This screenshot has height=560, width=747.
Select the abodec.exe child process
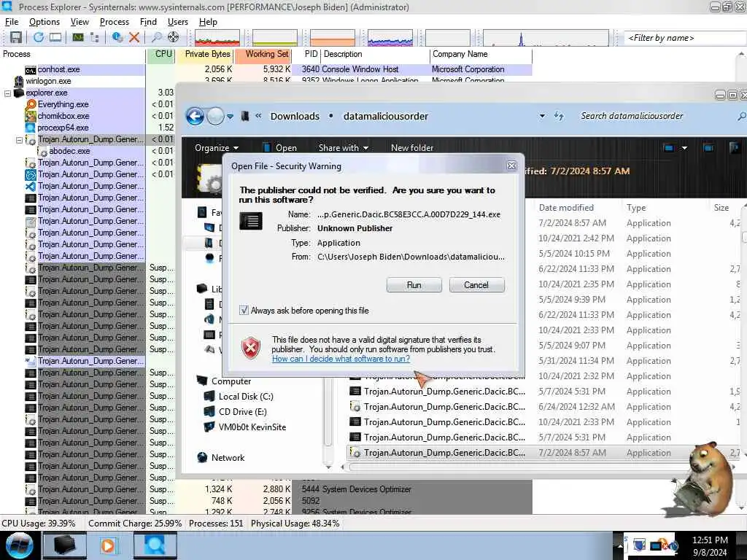[69, 151]
